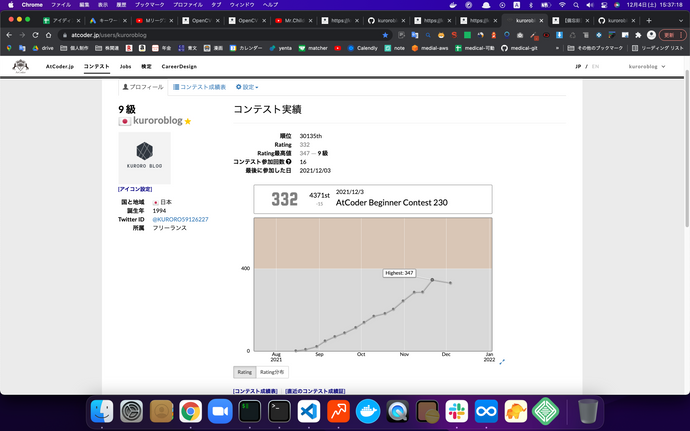
Task: Open the bottom コンテスト成績表 link
Action: click(x=255, y=391)
